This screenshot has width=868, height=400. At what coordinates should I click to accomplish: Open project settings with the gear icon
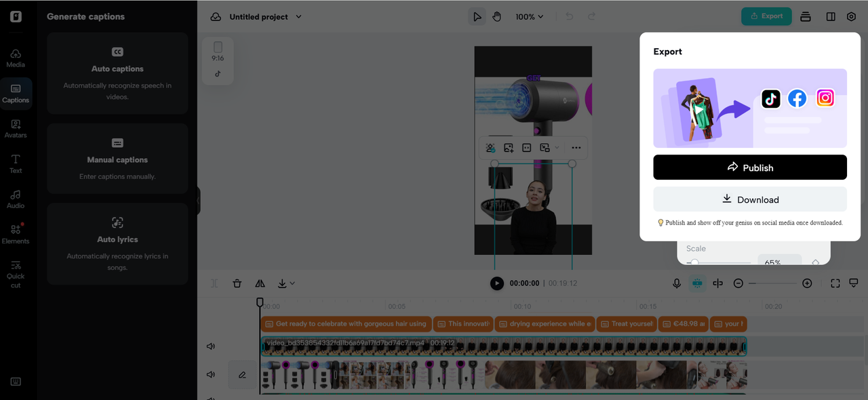(851, 16)
